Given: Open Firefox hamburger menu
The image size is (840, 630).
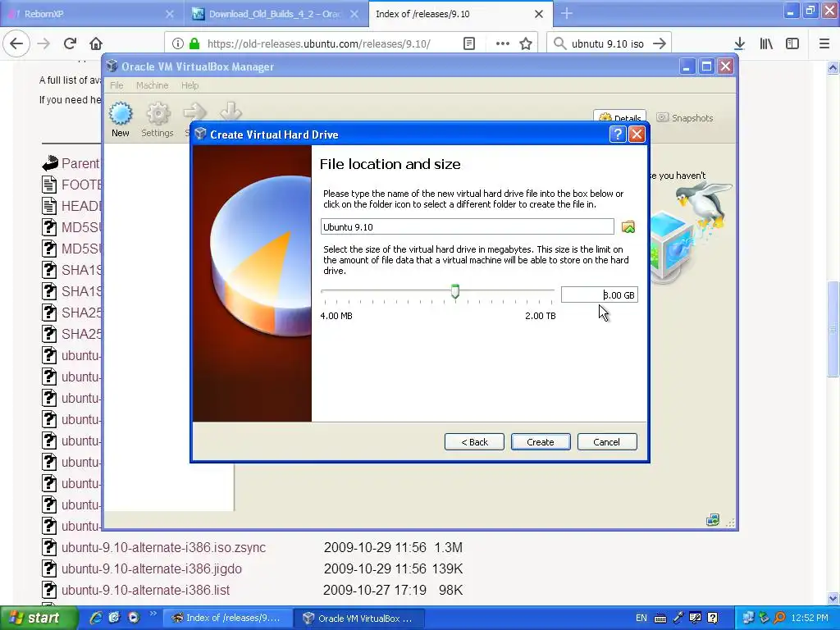Looking at the screenshot, I should [x=824, y=43].
